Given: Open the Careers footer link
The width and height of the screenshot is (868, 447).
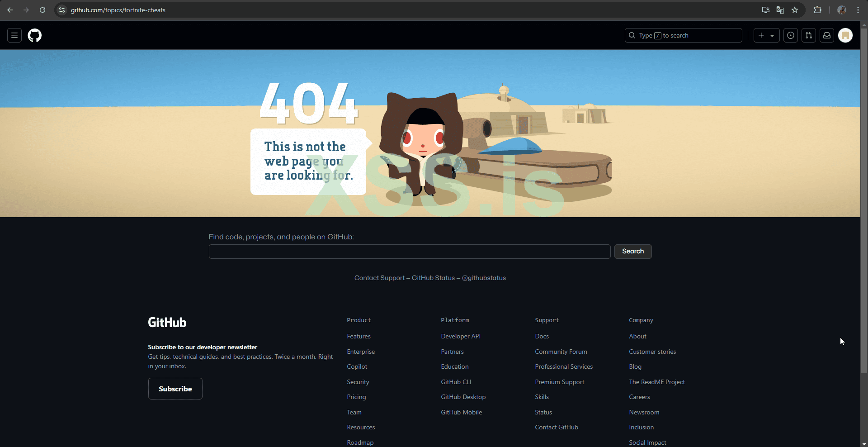Looking at the screenshot, I should [640, 397].
